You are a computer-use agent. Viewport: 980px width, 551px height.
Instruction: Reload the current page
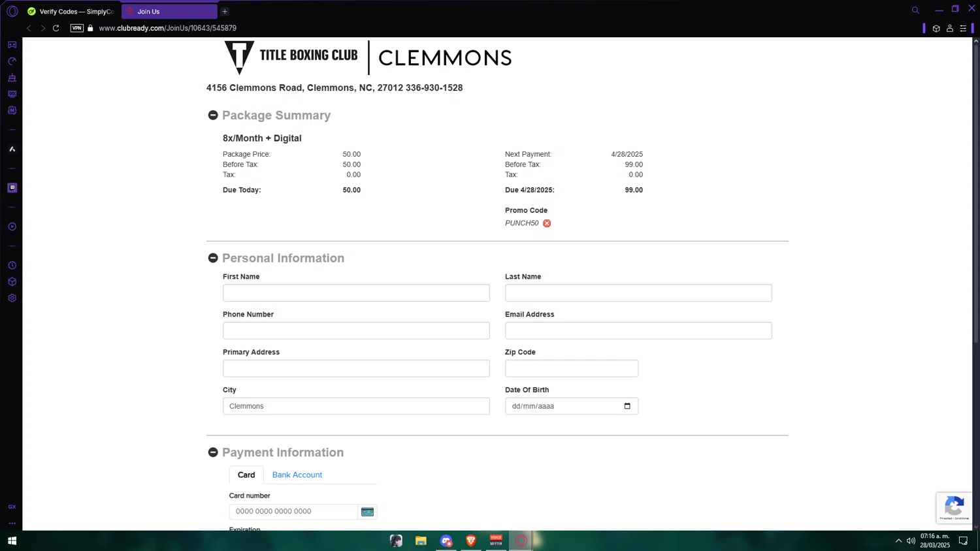coord(56,28)
